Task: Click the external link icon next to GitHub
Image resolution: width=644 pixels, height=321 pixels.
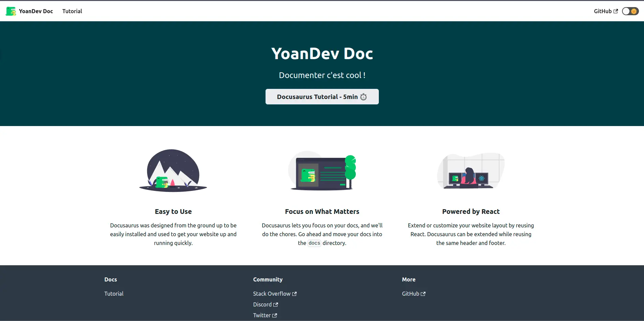Action: click(616, 11)
